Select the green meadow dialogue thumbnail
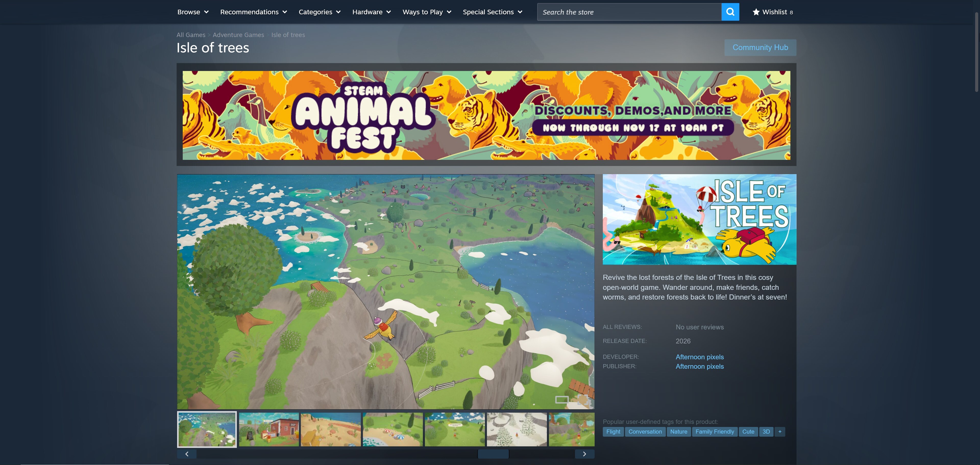Screen dimensions: 980x465 [455, 429]
